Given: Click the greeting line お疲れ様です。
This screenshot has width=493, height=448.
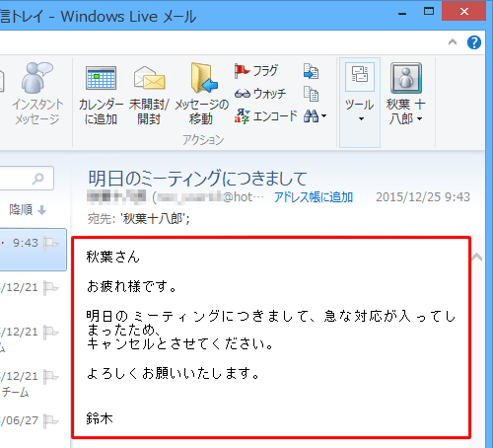Looking at the screenshot, I should point(132,286).
